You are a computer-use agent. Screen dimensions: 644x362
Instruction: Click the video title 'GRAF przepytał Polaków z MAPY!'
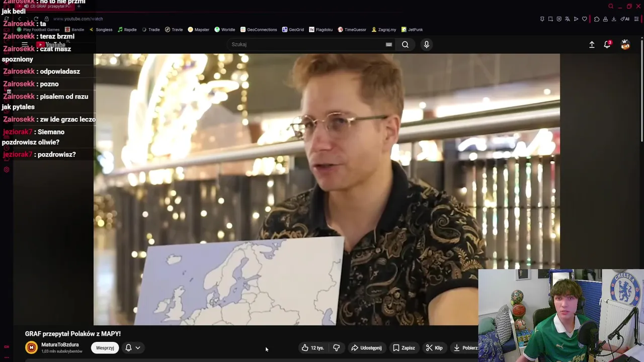[73, 334]
